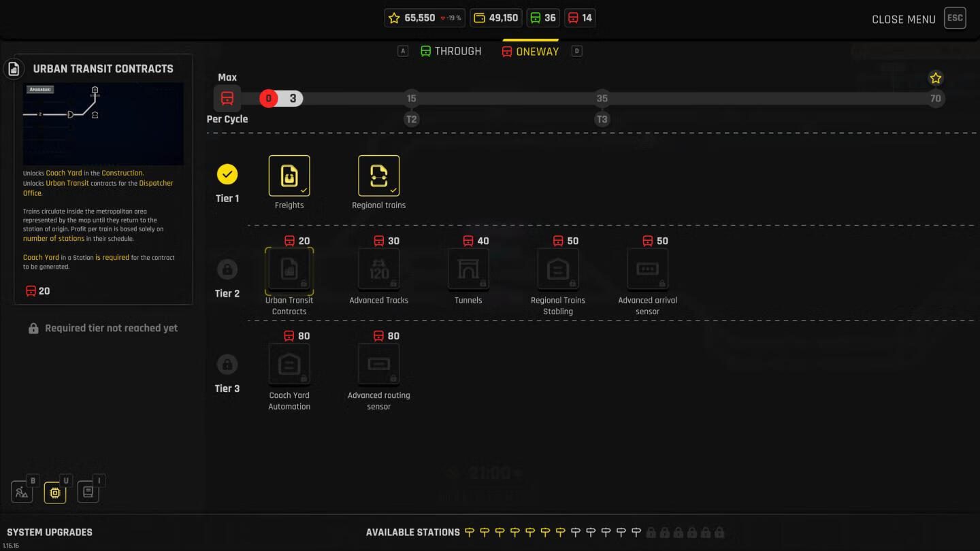Open the system upgrades chip icon

55,492
